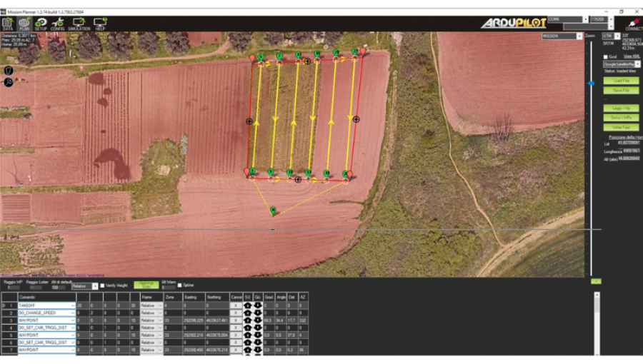Select red polygon vertex at top-left corner
Image resolution: width=643 pixels, height=364 pixels.
click(252, 58)
